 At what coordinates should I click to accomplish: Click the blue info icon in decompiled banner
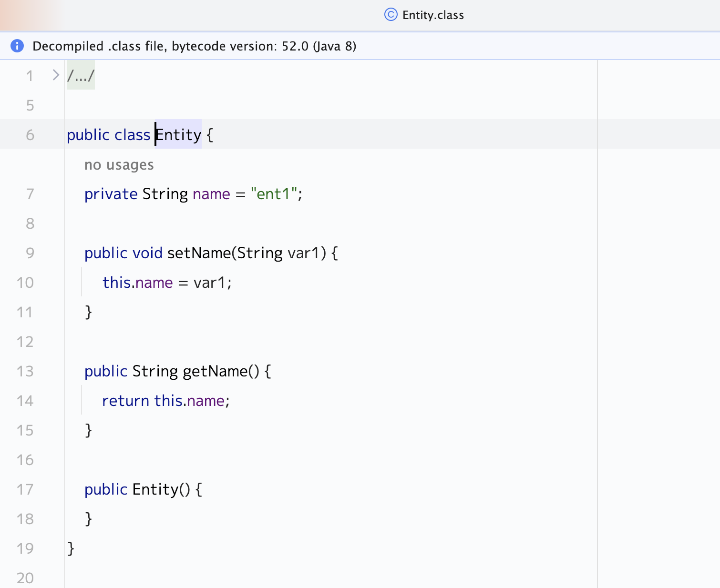pos(17,46)
